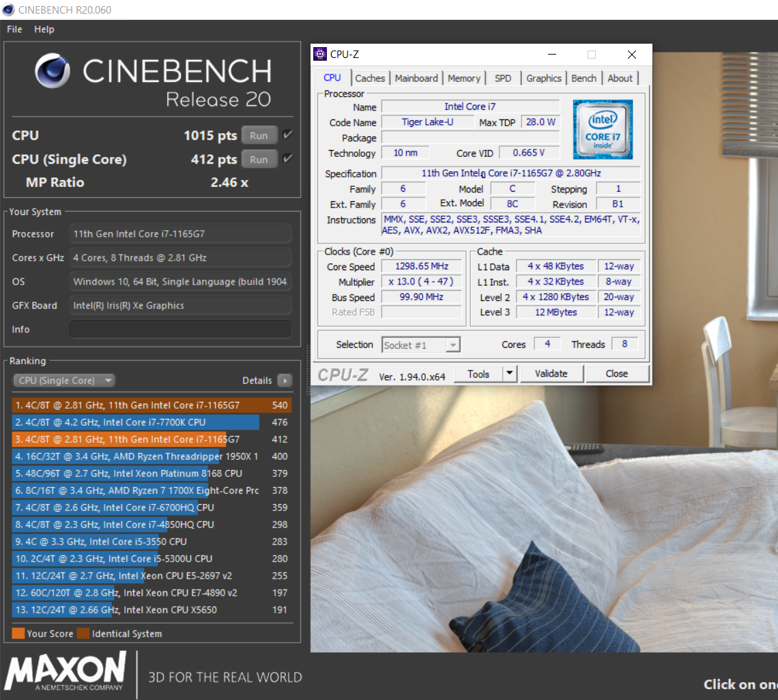Click the Code Name value Tiger Lake-U
Screen dimensions: 778x700
(x=428, y=122)
